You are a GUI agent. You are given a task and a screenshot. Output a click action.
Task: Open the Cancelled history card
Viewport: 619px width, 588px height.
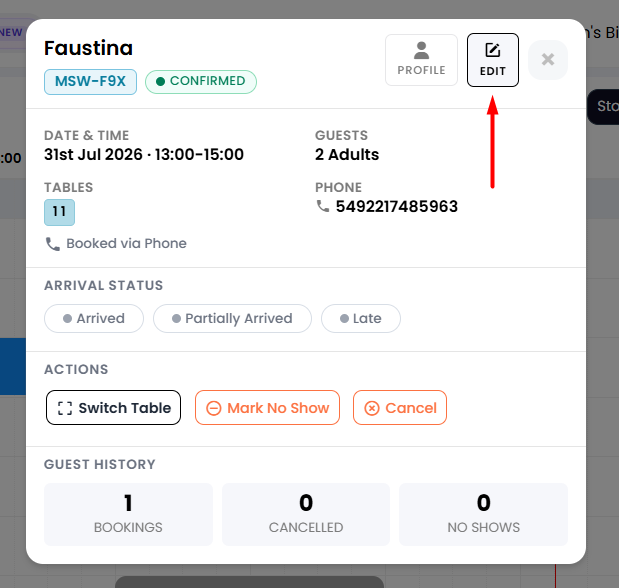[x=306, y=514]
